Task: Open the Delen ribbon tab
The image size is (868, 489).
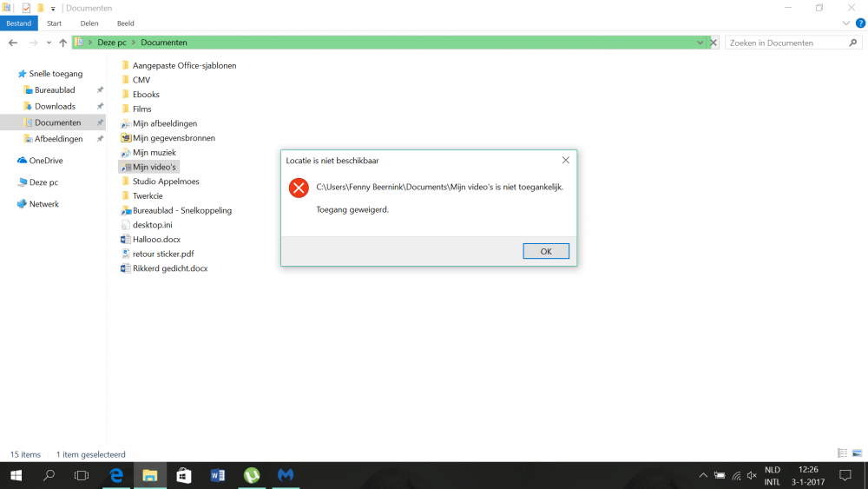Action: pos(89,23)
